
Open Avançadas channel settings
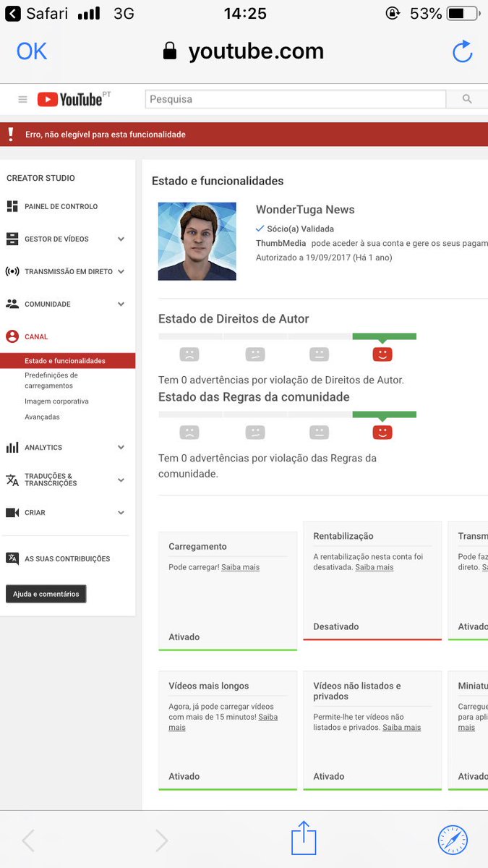point(42,417)
